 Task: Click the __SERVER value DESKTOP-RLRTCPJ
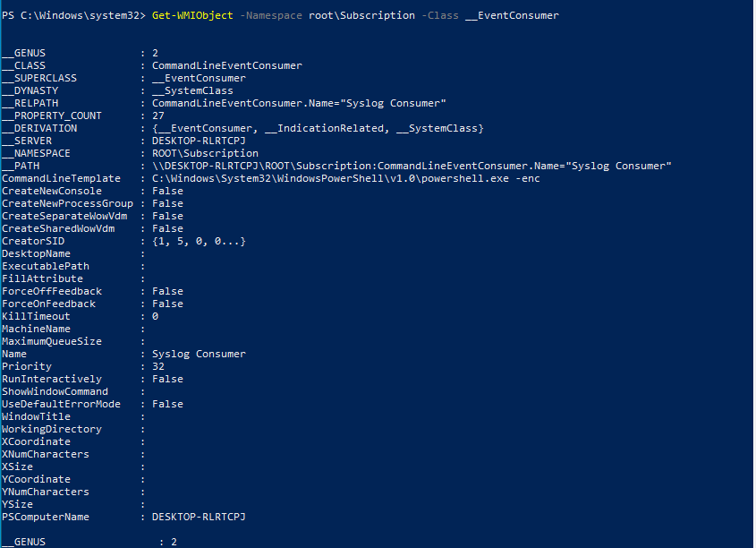(x=199, y=141)
